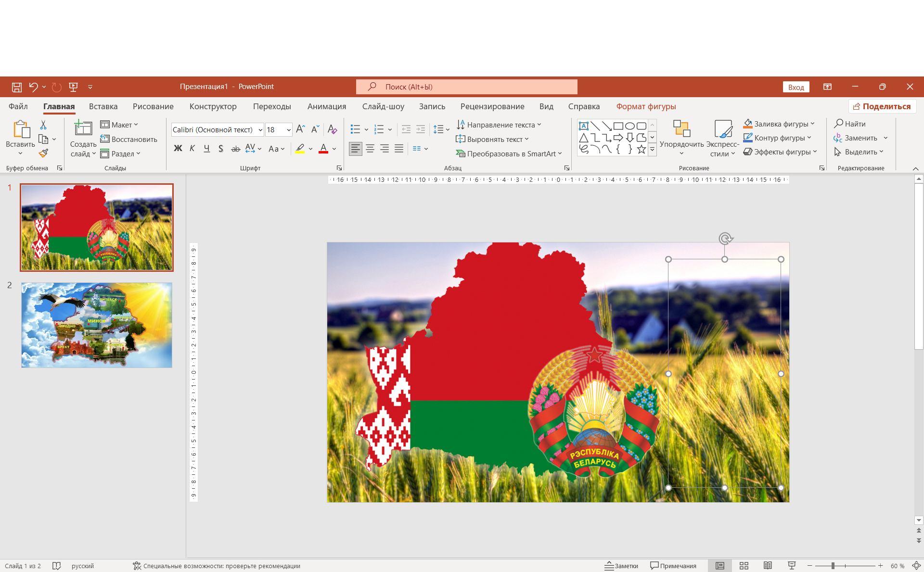Align text left
The height and width of the screenshot is (572, 924).
coord(356,149)
